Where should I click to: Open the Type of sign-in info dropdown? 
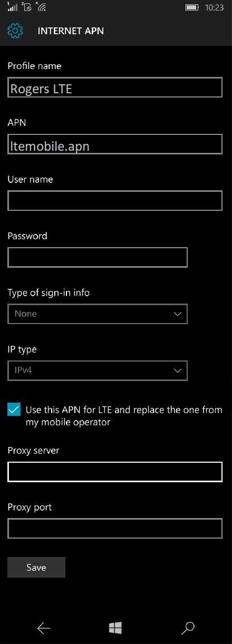98,314
